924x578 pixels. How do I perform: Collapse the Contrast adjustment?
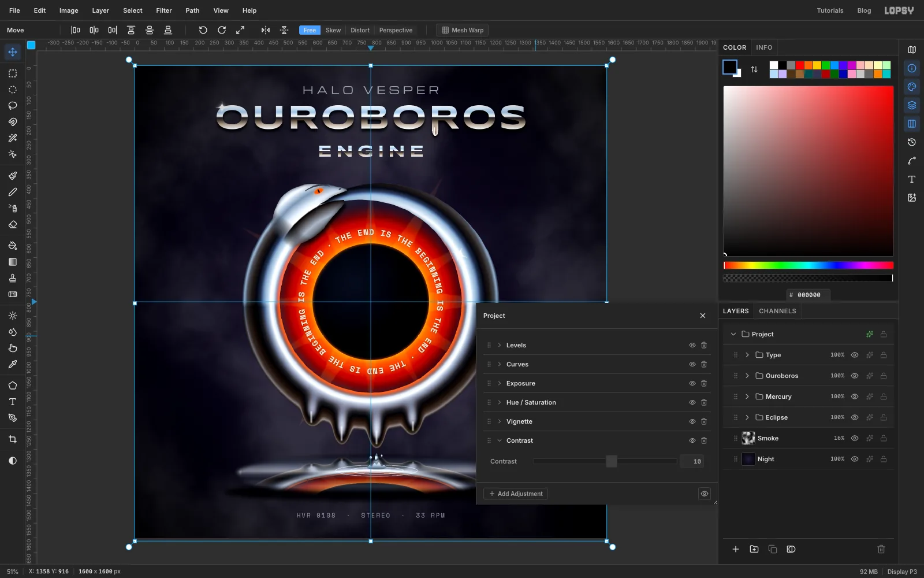coord(500,440)
